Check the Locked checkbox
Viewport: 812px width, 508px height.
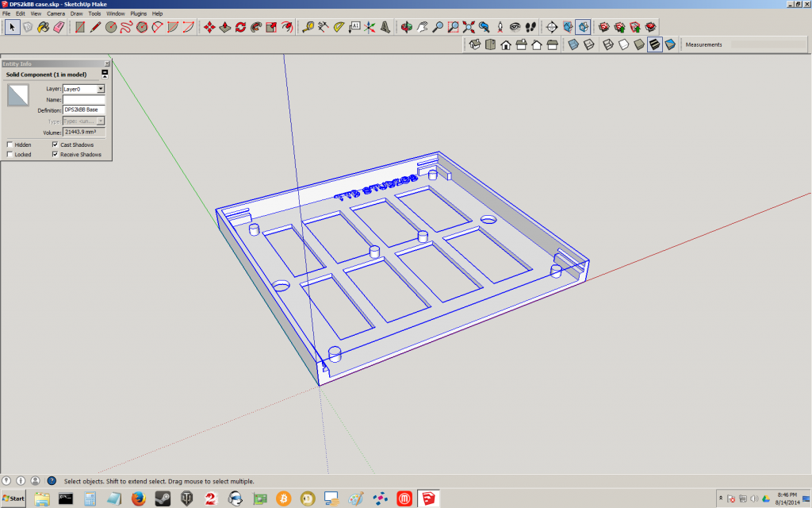pyautogui.click(x=10, y=155)
